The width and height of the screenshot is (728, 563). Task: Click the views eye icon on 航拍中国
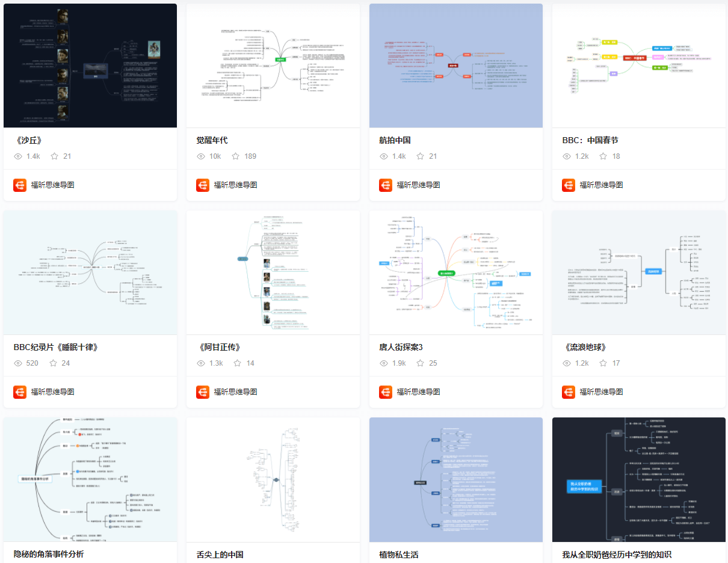pos(384,156)
